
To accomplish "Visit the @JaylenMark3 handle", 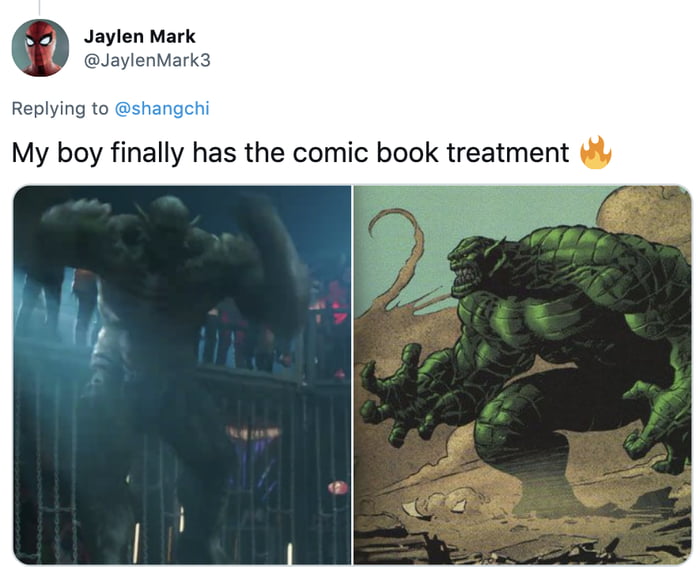I will 147,60.
